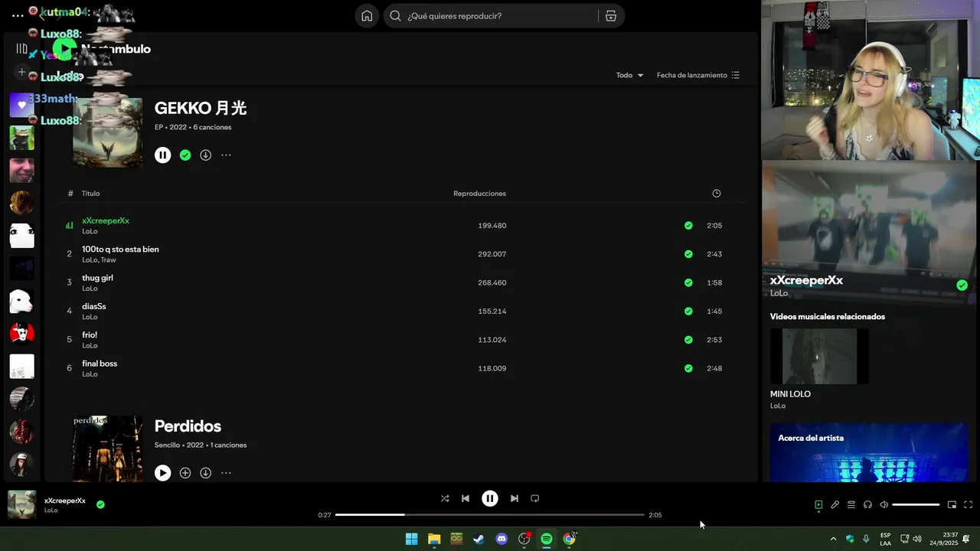Skip to the previous track
The image size is (980, 551).
(465, 498)
